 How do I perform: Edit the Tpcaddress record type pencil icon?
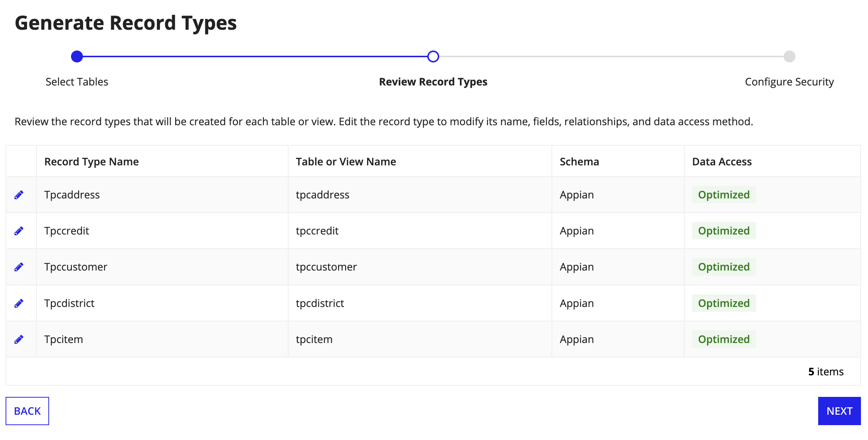[x=19, y=195]
